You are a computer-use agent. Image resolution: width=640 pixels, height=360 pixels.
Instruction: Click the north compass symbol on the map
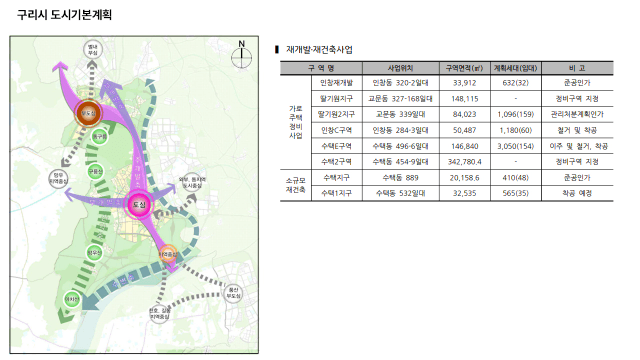[242, 55]
